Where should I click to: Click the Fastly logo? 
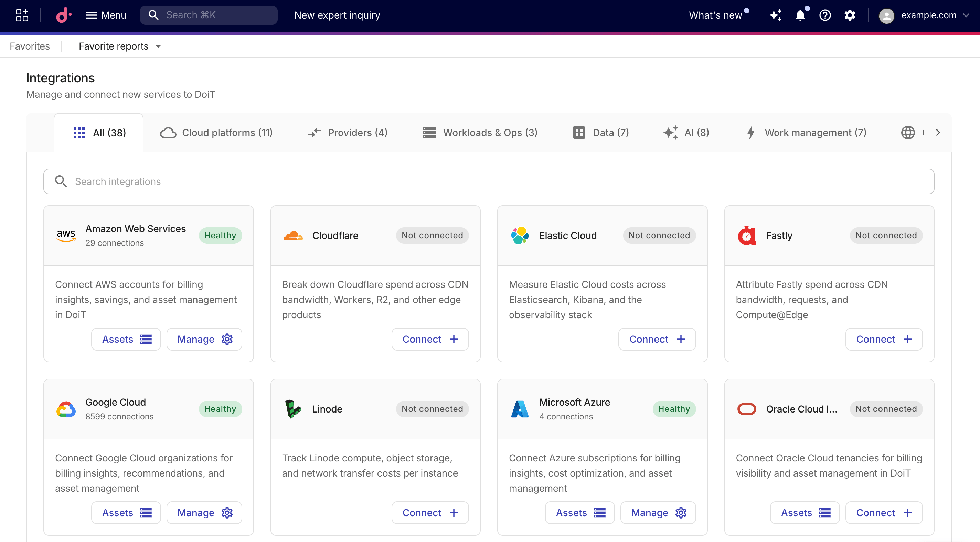pyautogui.click(x=746, y=236)
